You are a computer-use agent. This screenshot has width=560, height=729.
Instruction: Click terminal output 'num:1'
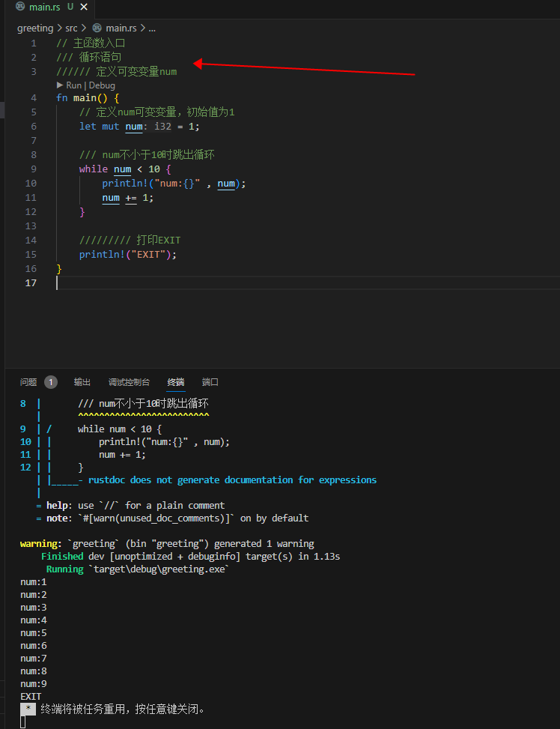click(x=34, y=582)
